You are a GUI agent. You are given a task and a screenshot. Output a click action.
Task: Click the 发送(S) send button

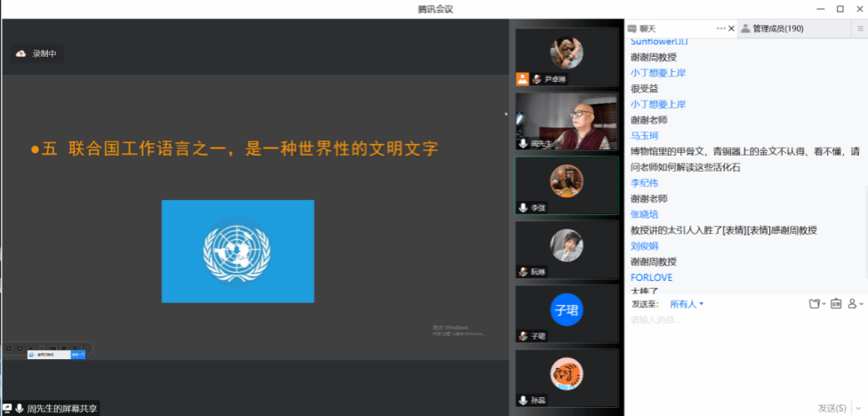pos(832,408)
